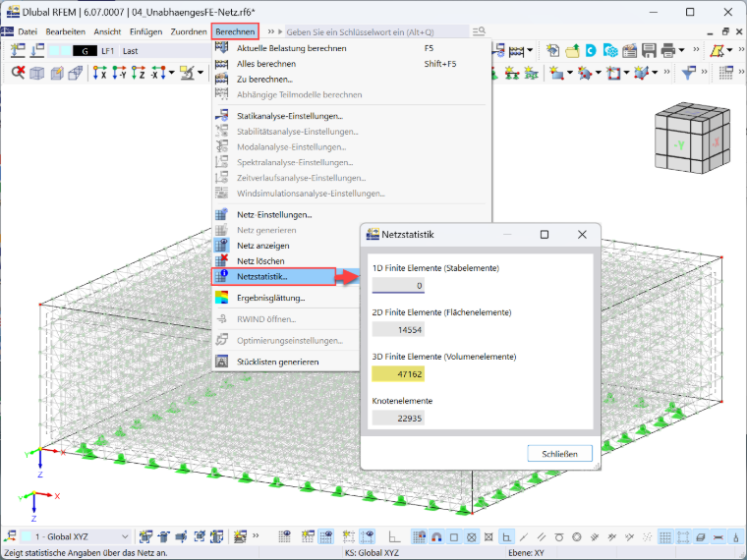Toggle the highlighted eye visibility icon in bottom toolbar
Viewport: 747px width, 560px height.
326,536
